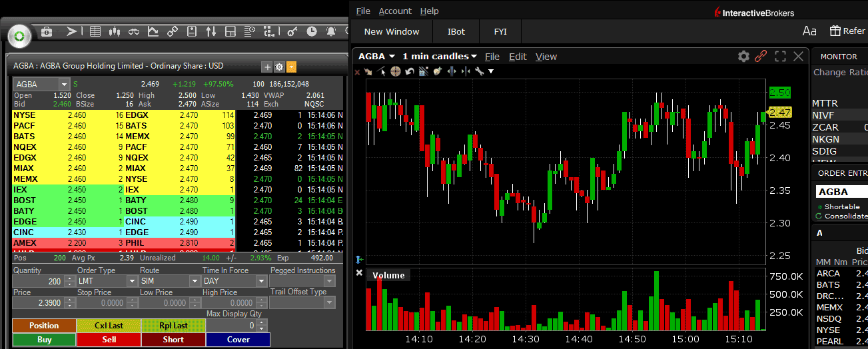
Task: Open the candlestick chart toolbar icon
Action: pos(114,31)
